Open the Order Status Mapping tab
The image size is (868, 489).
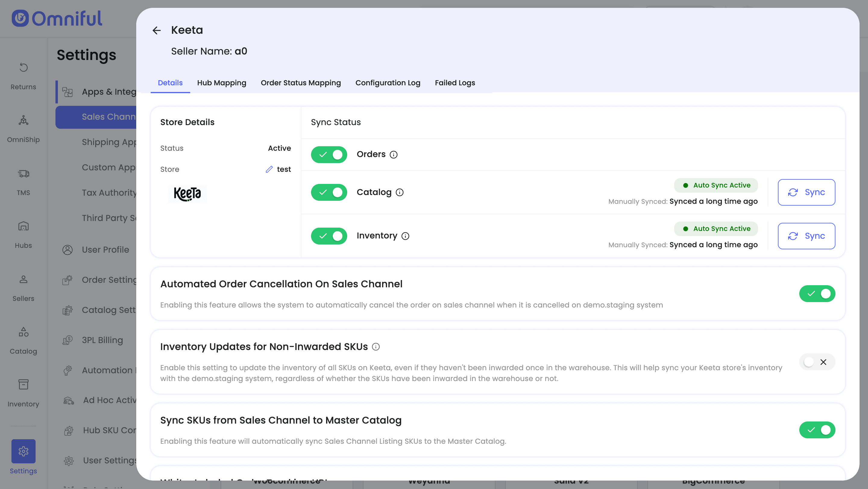[300, 83]
